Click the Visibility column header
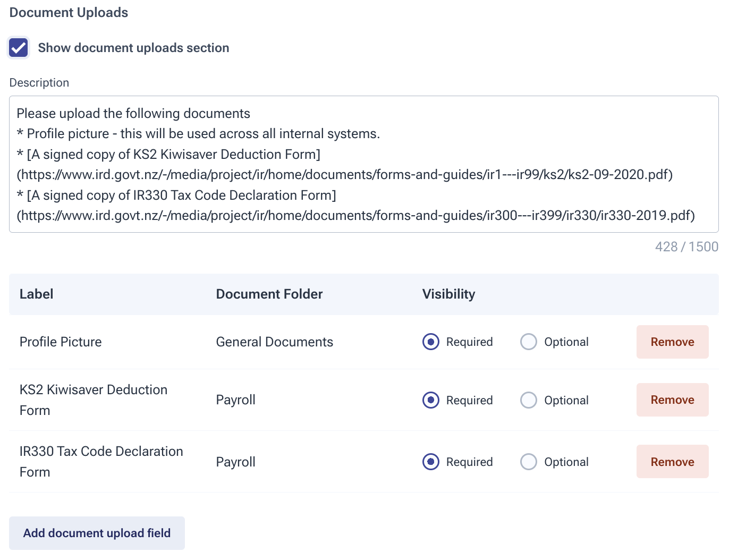Image resolution: width=729 pixels, height=560 pixels. [x=448, y=294]
